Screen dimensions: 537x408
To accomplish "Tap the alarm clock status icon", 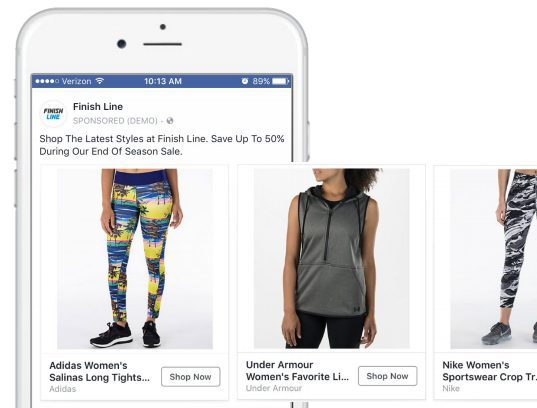I will coord(245,81).
